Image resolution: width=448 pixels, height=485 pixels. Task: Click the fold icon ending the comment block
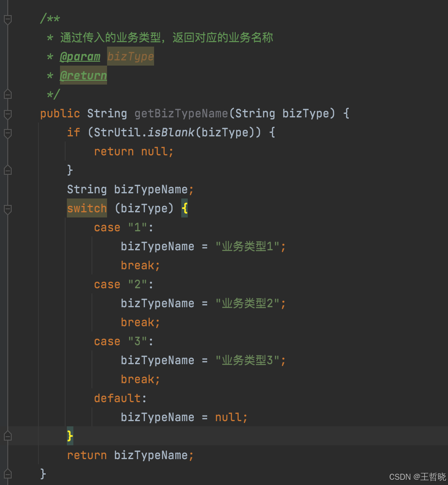[x=7, y=94]
